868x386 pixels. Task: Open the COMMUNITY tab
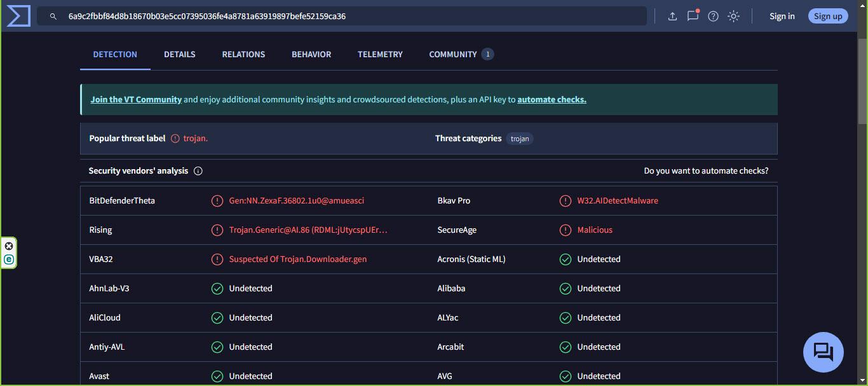[461, 55]
